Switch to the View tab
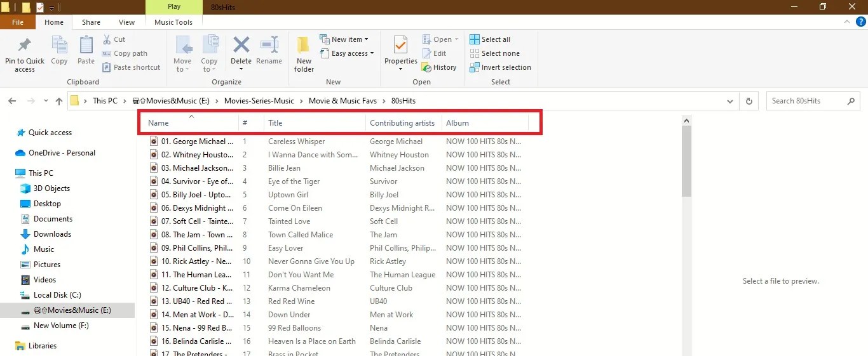Image resolution: width=868 pixels, height=356 pixels. tap(127, 22)
